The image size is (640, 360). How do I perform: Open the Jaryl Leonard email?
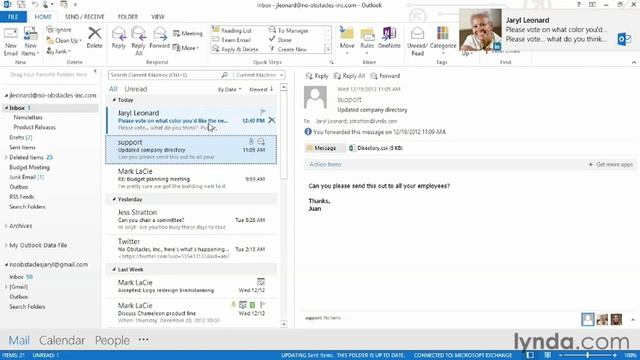[191, 120]
